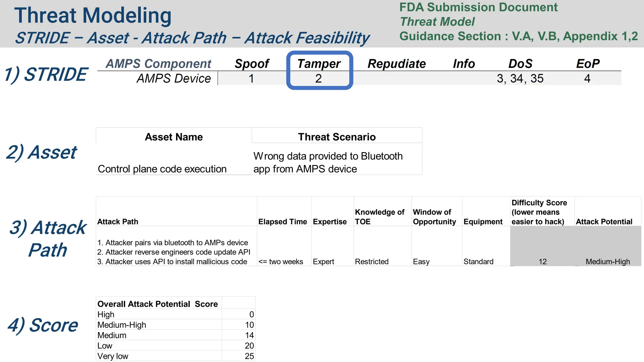Click '3. Attacker uses API to install' line
This screenshot has width=644, height=362.
click(172, 261)
